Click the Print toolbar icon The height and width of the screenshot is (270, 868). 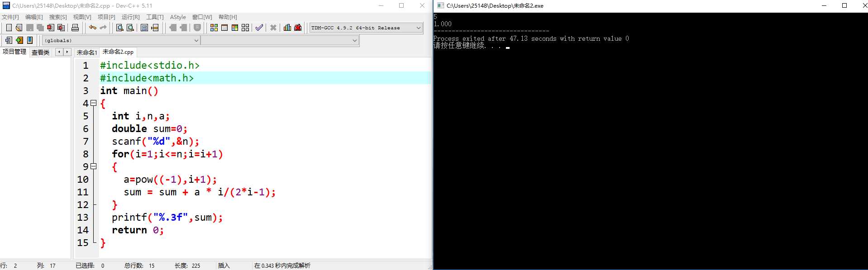point(75,28)
